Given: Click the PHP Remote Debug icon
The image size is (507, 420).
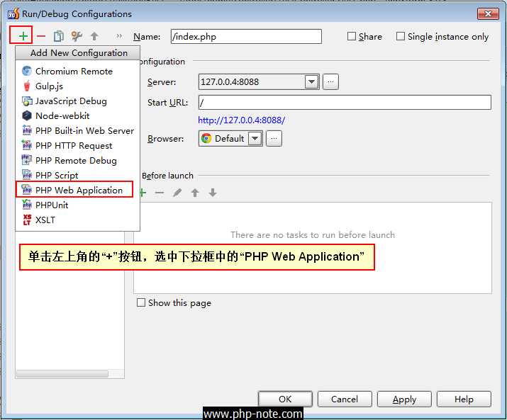Looking at the screenshot, I should (x=27, y=160).
